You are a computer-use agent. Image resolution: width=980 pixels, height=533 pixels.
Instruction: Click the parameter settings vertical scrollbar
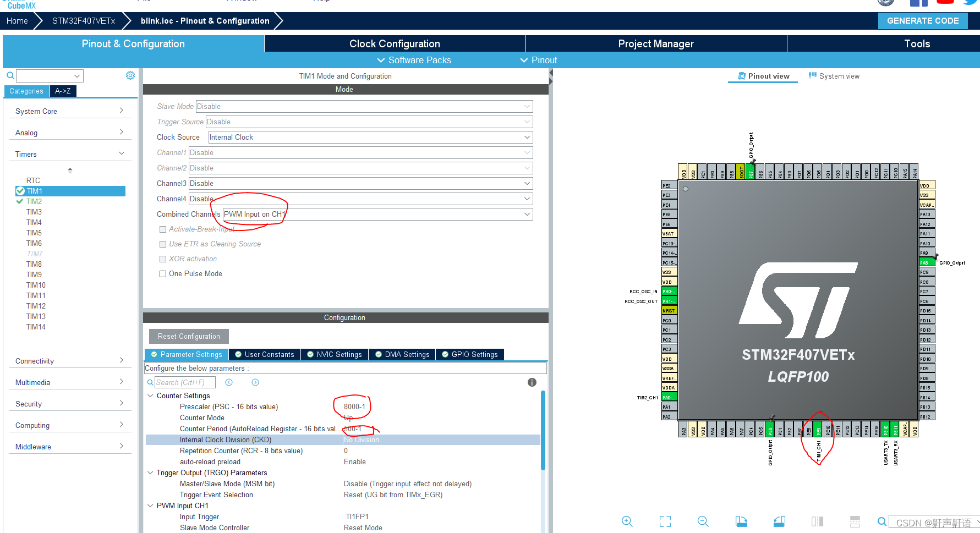tap(543, 430)
